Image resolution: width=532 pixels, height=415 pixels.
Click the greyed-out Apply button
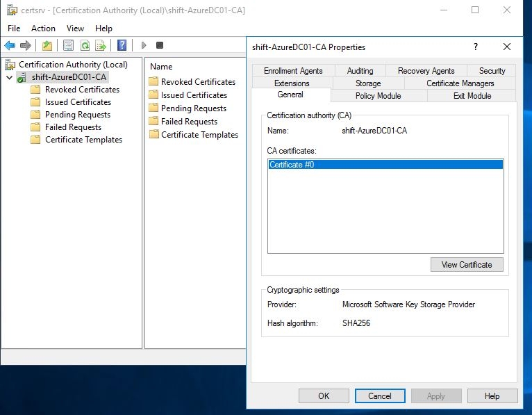point(436,396)
